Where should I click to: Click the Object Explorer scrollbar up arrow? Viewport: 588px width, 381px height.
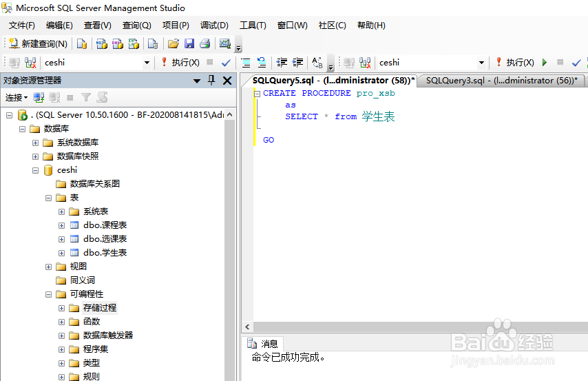point(229,115)
